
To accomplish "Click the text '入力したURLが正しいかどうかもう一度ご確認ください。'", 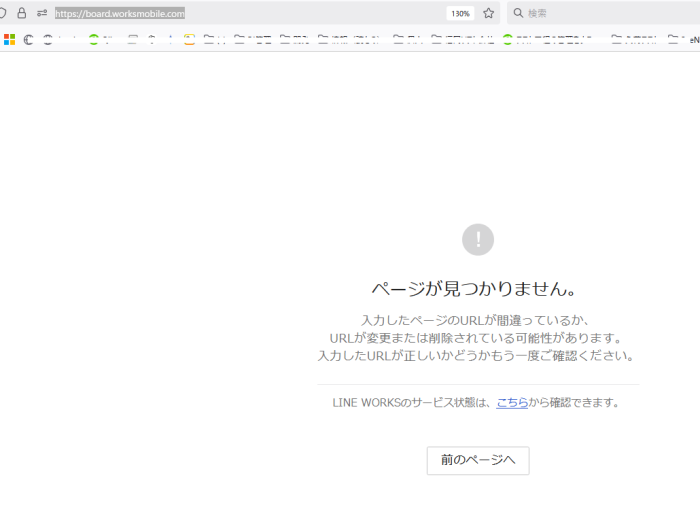I will (x=477, y=356).
